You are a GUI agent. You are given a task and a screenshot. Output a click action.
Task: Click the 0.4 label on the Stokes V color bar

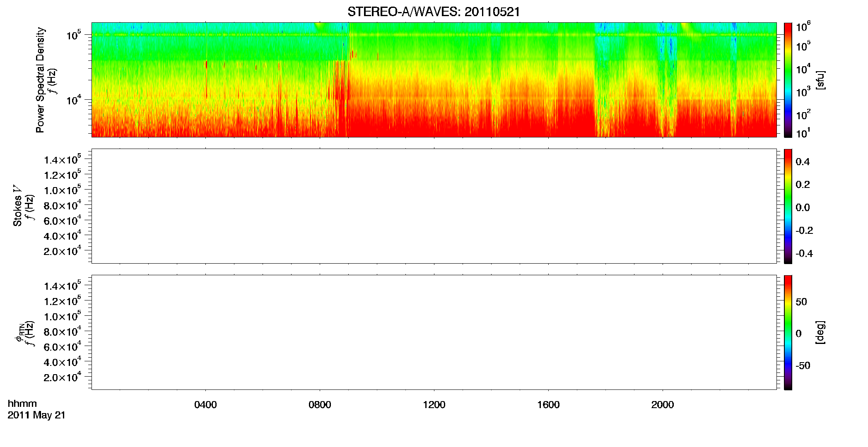click(803, 162)
